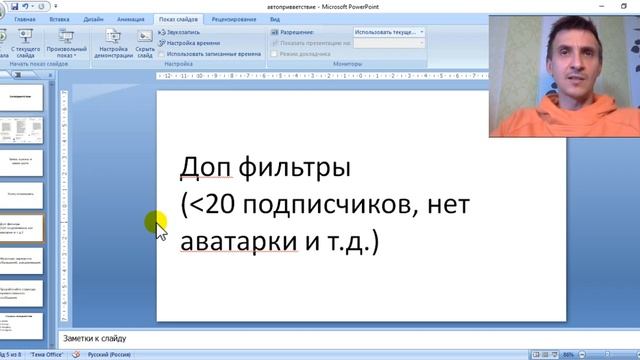Click the word Доп in the slide text
This screenshot has height=360, width=640.
pyautogui.click(x=206, y=167)
